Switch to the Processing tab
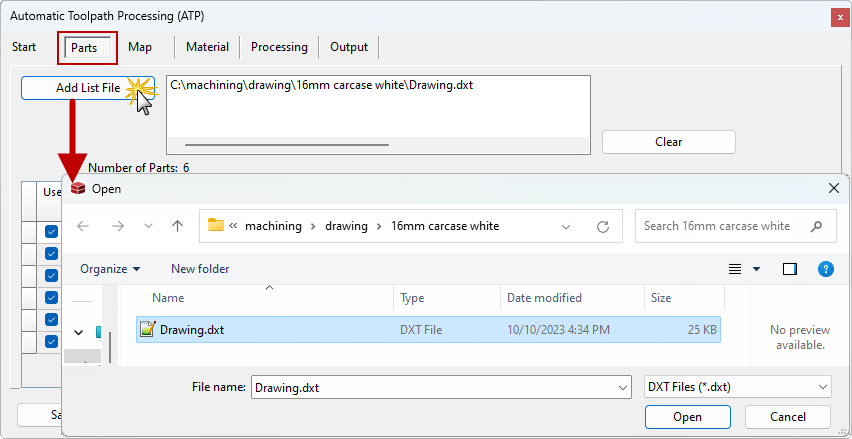The width and height of the screenshot is (852, 439). (279, 47)
